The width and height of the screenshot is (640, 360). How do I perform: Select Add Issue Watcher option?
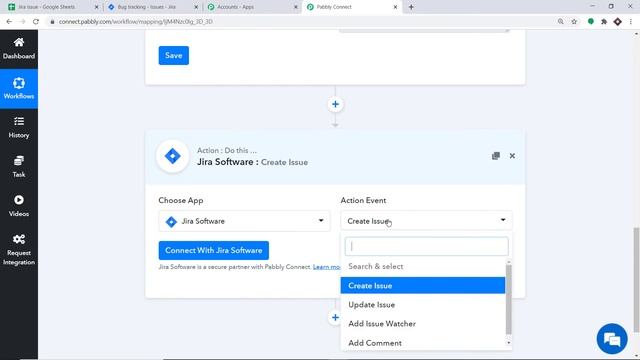[x=422, y=324]
